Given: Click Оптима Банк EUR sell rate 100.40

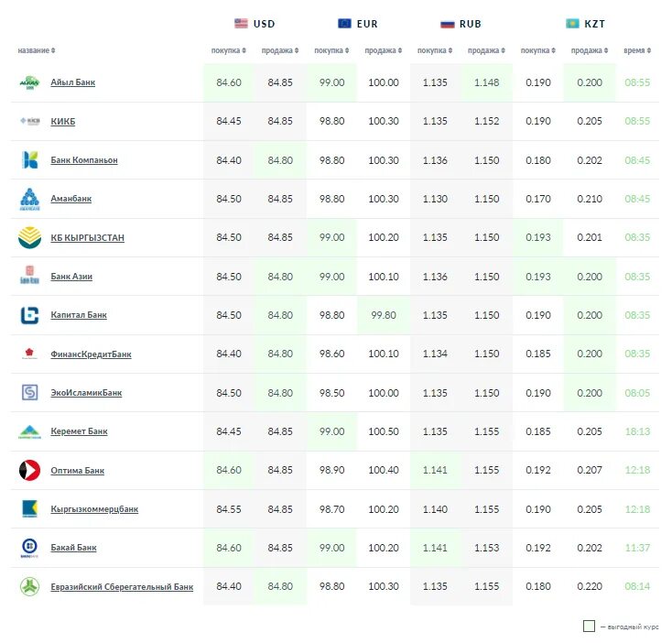Looking at the screenshot, I should 383,470.
